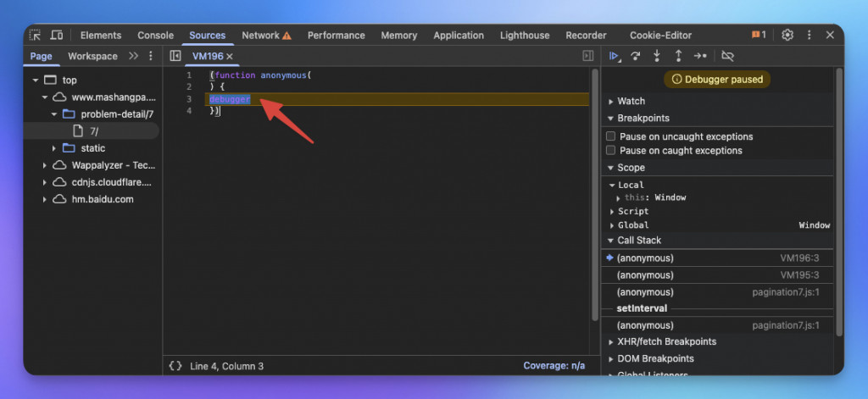Click the Coverage: n/a link

click(x=554, y=366)
